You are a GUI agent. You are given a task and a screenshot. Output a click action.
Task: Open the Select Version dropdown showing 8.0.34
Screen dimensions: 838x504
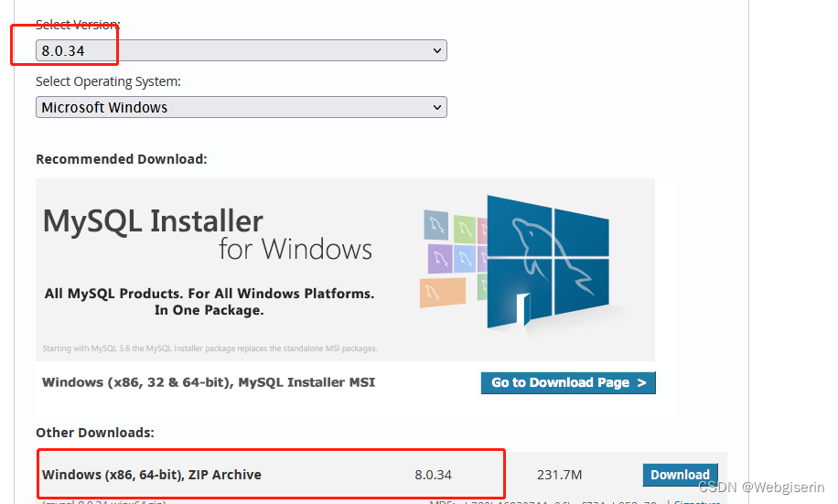coord(241,50)
